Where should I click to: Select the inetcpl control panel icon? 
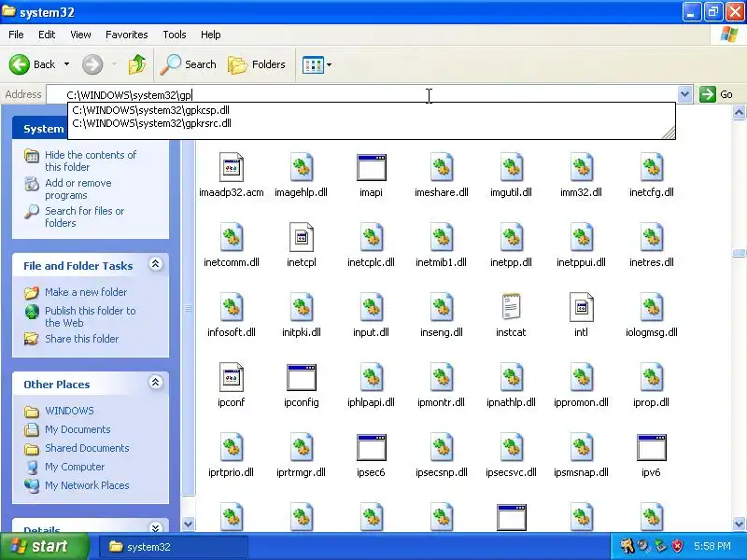(x=301, y=237)
